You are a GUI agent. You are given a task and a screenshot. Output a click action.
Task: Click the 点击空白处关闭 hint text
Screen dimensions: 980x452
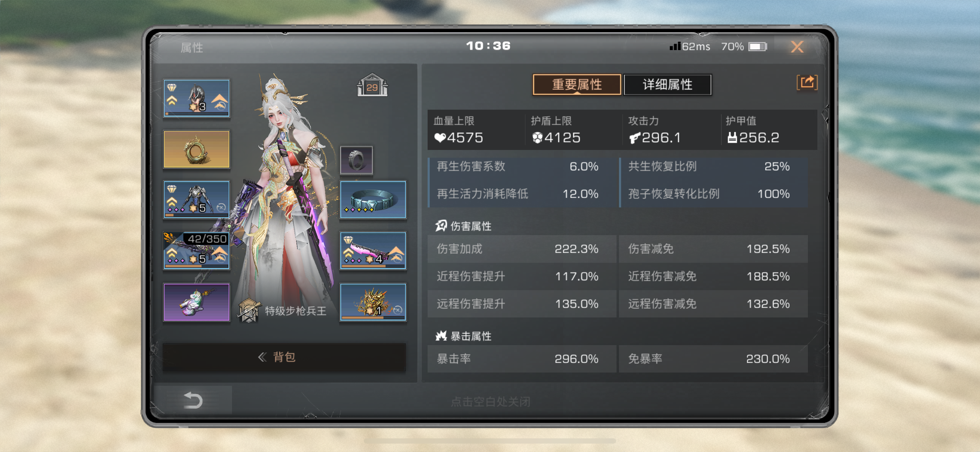pos(490,402)
